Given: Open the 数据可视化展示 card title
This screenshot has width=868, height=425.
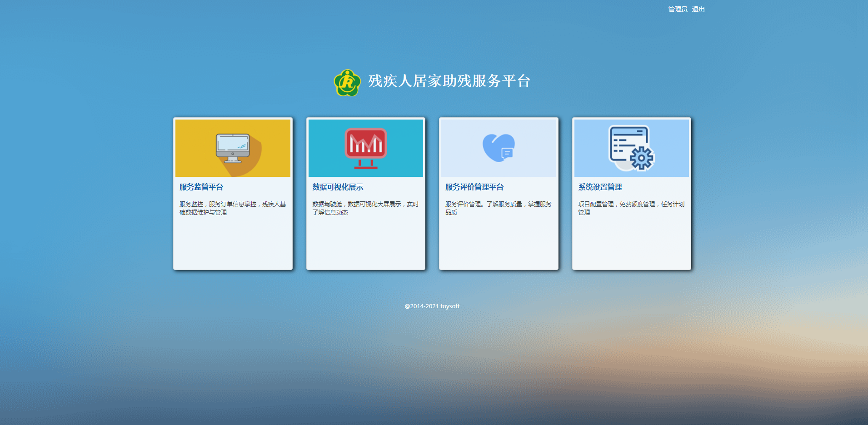Looking at the screenshot, I should pyautogui.click(x=338, y=187).
